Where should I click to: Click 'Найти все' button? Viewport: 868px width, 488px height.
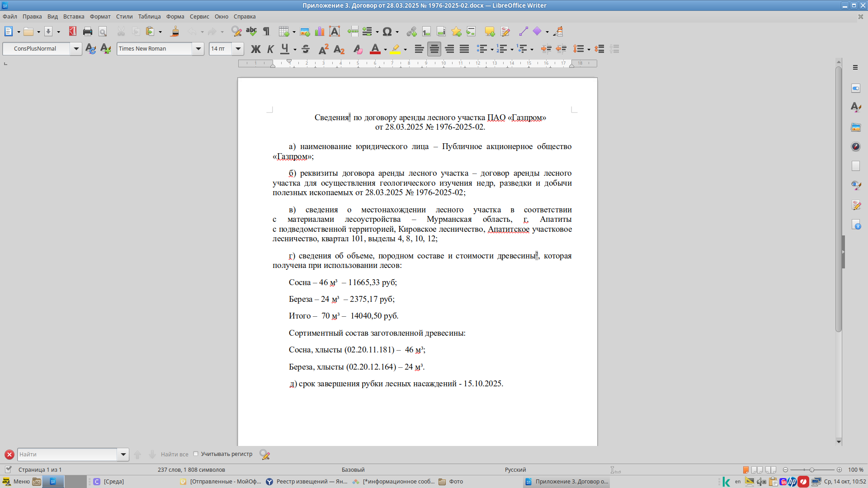[x=175, y=455]
